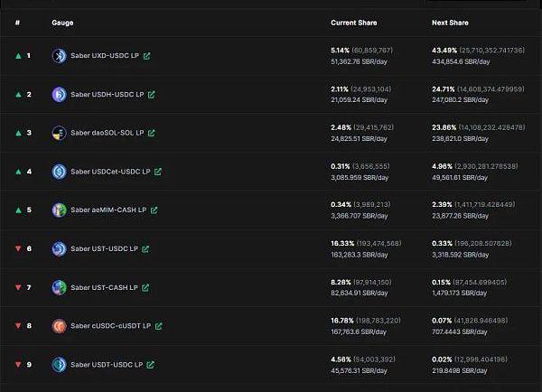Click the 5.14% current share value

pos(341,51)
